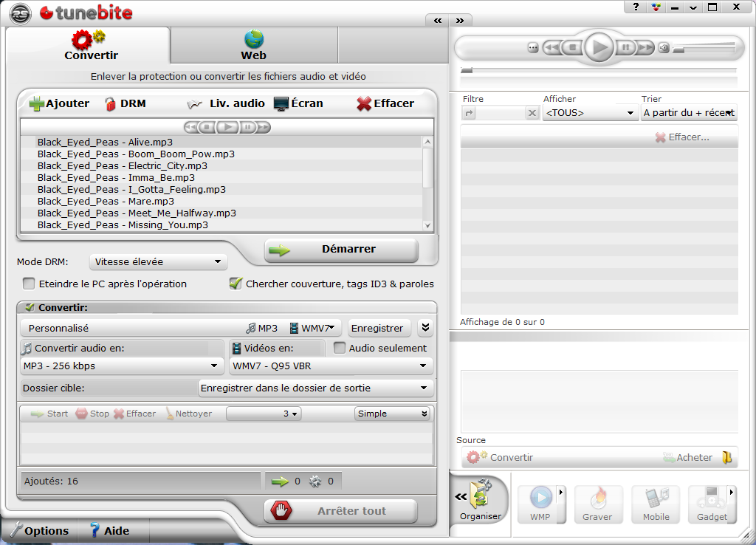
Task: Toggle the Convertir section checkmark
Action: click(x=30, y=307)
